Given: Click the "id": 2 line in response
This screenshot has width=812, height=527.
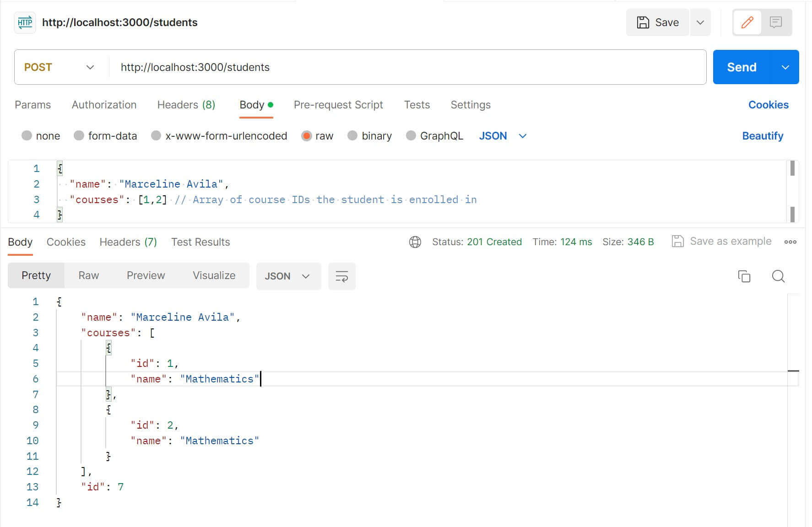Looking at the screenshot, I should coord(154,425).
